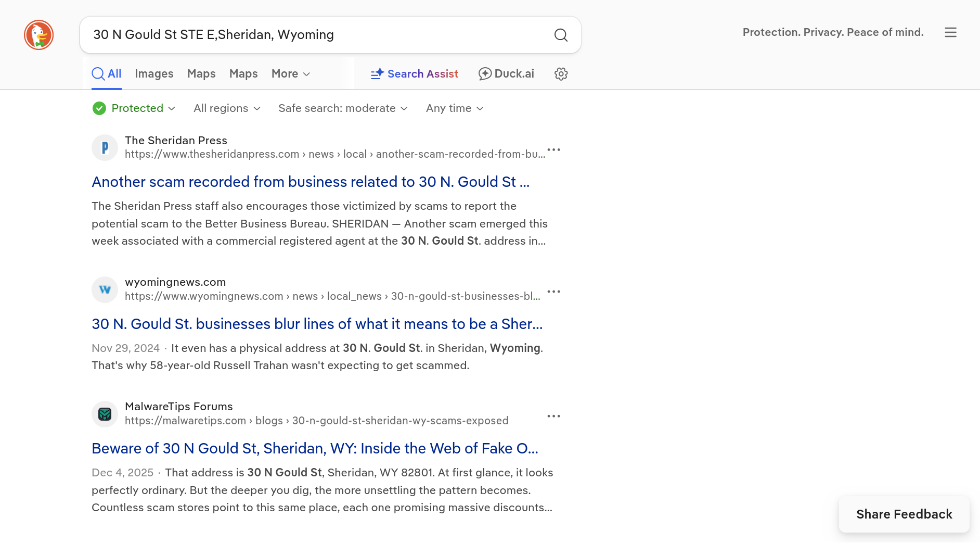Screen dimensions: 980x543
Task: Open three-dot options for Sheridan Press result
Action: tap(553, 150)
